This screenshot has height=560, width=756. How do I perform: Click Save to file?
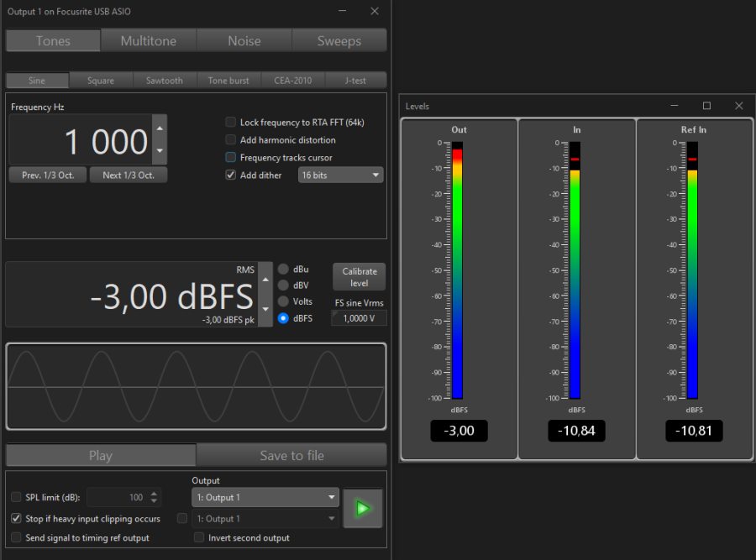coord(291,455)
